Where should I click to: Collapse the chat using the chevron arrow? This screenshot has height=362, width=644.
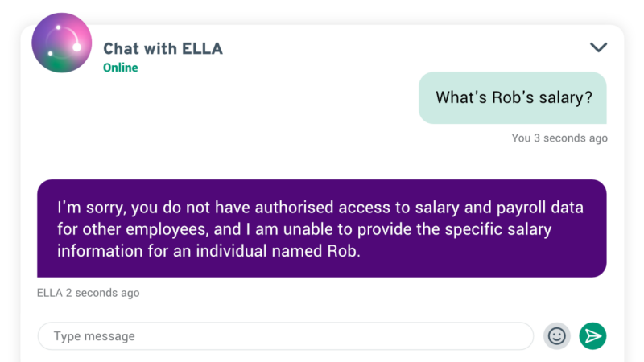598,47
